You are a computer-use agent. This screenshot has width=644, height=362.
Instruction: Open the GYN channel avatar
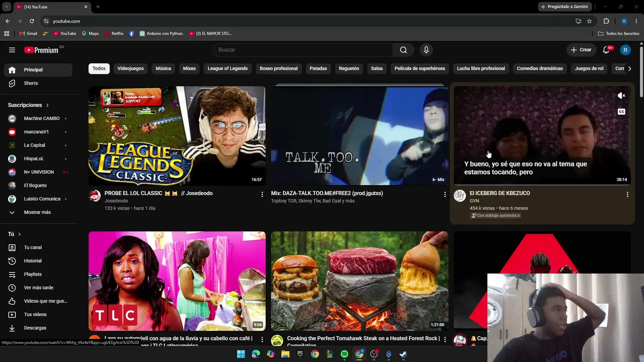click(x=460, y=196)
